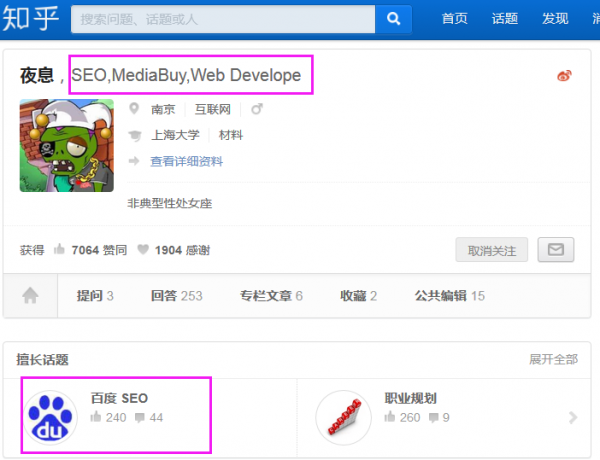600x460 pixels.
Task: Switch to the 提问 3 tab
Action: click(x=95, y=295)
